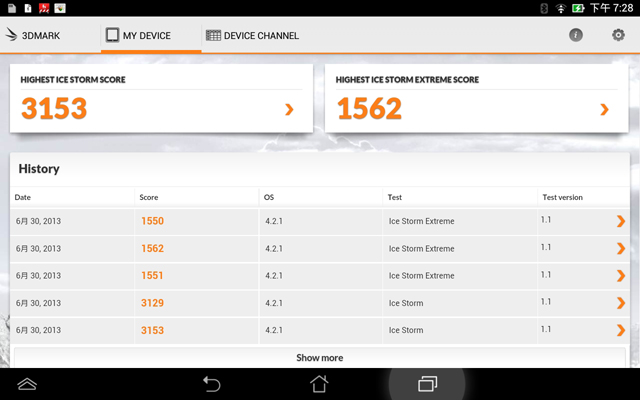The height and width of the screenshot is (400, 640).
Task: Click HIGHEST ICE STORM EXTREME SCORE title
Action: tap(407, 80)
